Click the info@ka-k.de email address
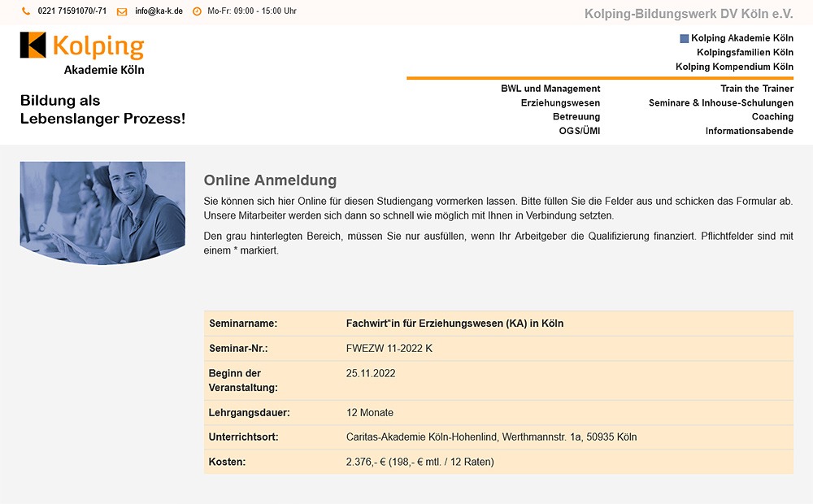Viewport: 813px width, 504px height. point(159,11)
